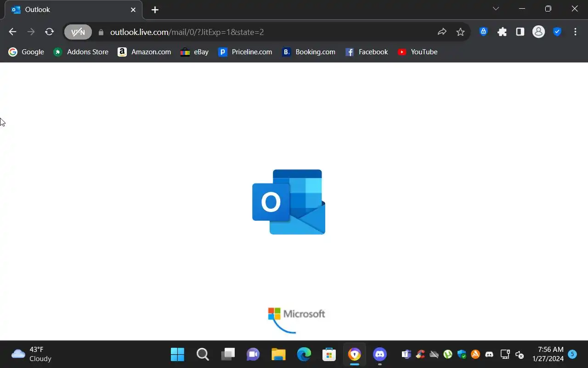Image resolution: width=588 pixels, height=368 pixels.
Task: Click the grayed forward navigation arrow
Action: (x=31, y=32)
